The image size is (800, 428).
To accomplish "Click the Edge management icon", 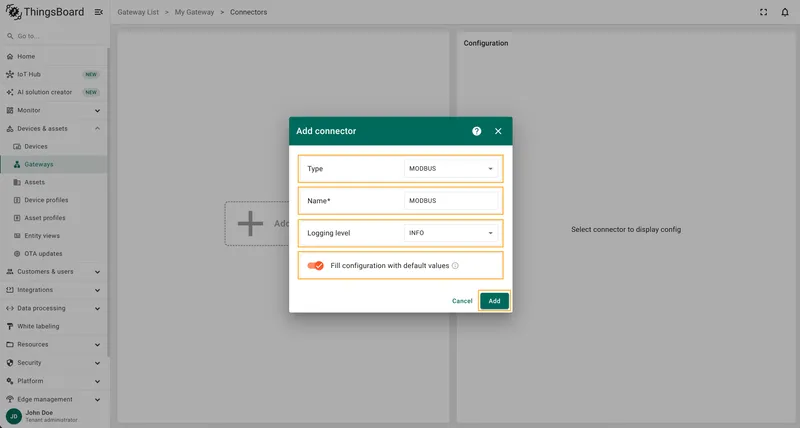I will 10,399.
